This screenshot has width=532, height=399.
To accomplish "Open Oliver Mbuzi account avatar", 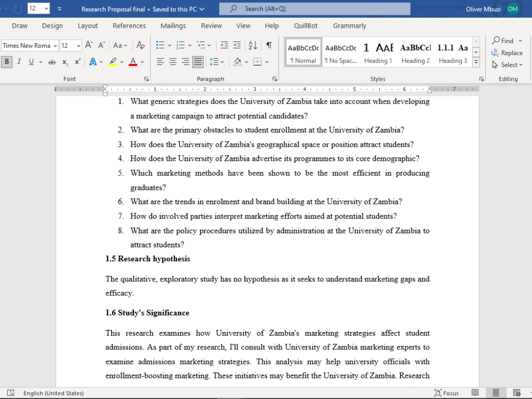I will pos(512,9).
